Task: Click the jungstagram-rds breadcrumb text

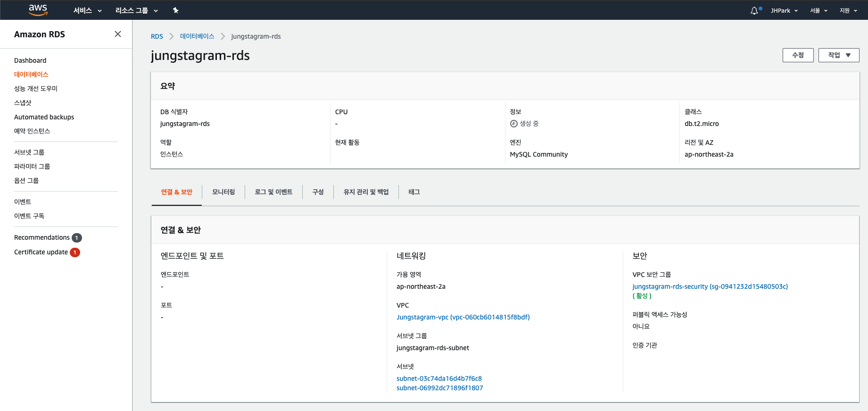Action: [256, 36]
